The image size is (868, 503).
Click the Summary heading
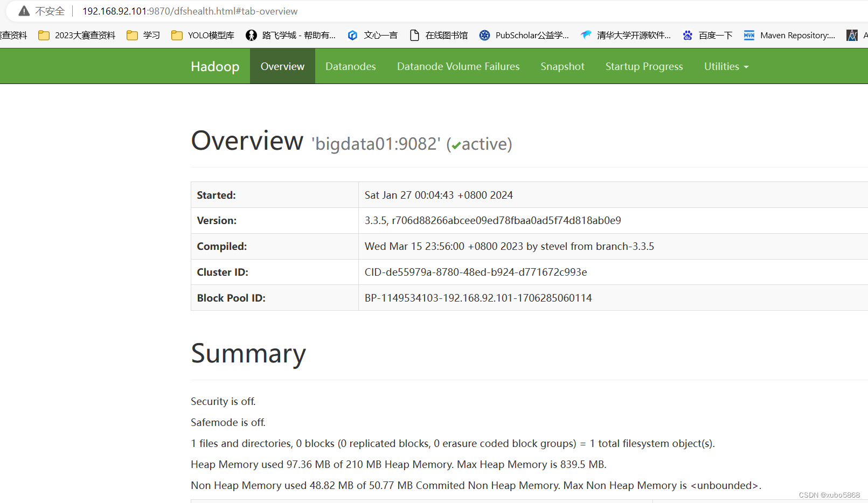point(248,354)
